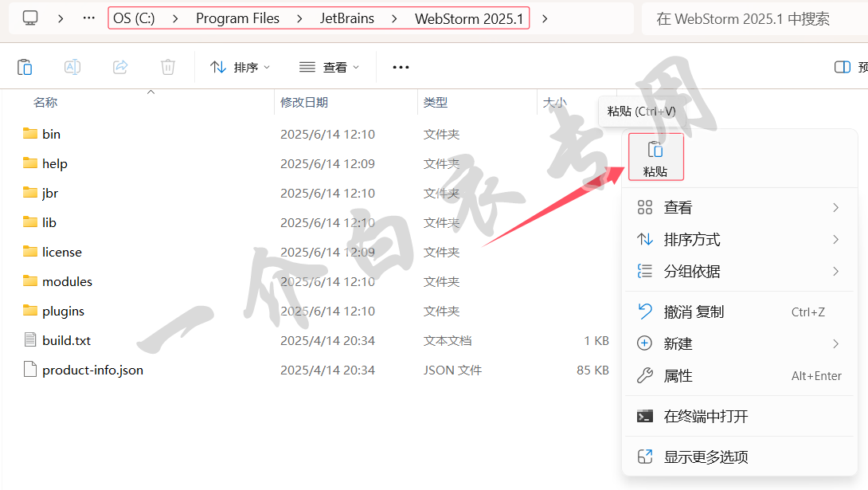Click the JSON 文件 type cell
868x490 pixels.
(452, 370)
